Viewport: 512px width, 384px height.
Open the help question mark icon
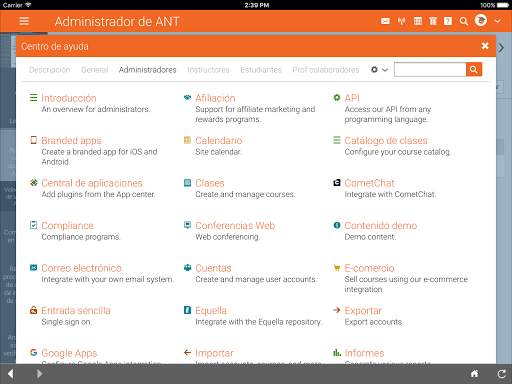448,21
